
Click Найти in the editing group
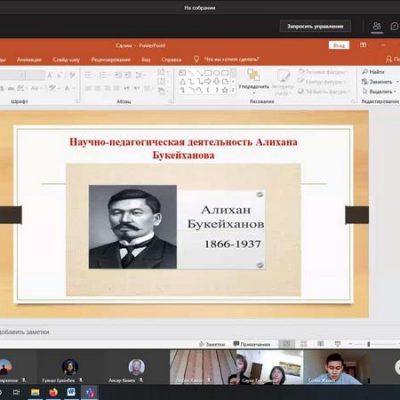point(373,72)
